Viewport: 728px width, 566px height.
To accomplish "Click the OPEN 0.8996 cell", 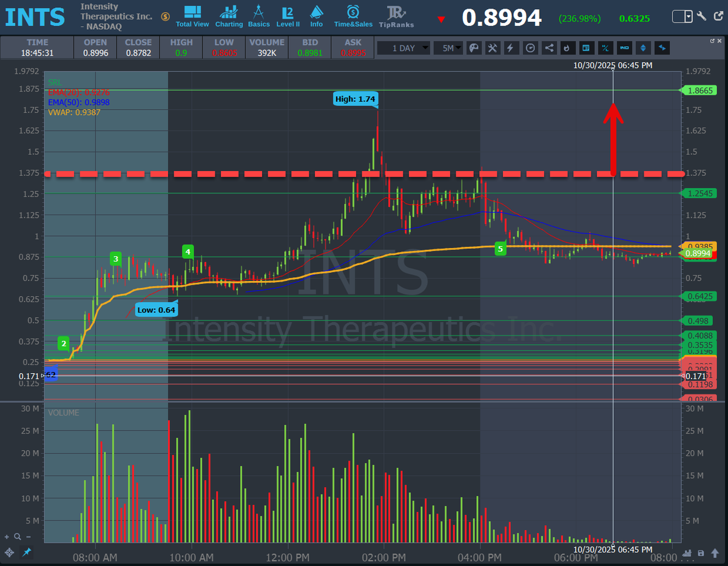I will (x=95, y=47).
